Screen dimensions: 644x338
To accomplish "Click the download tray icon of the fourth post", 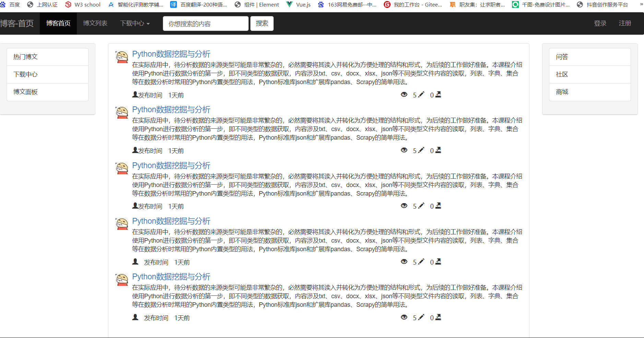I will [x=438, y=261].
